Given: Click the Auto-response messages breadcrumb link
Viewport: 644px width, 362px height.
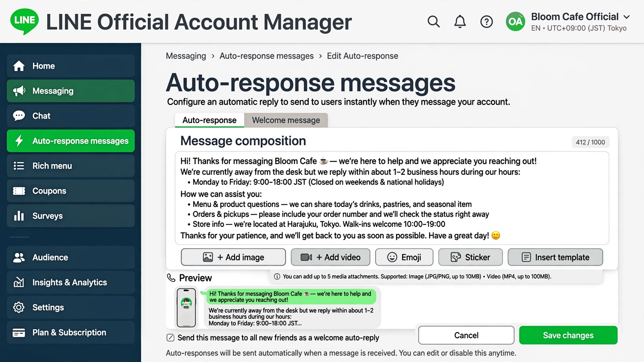Looking at the screenshot, I should point(267,56).
